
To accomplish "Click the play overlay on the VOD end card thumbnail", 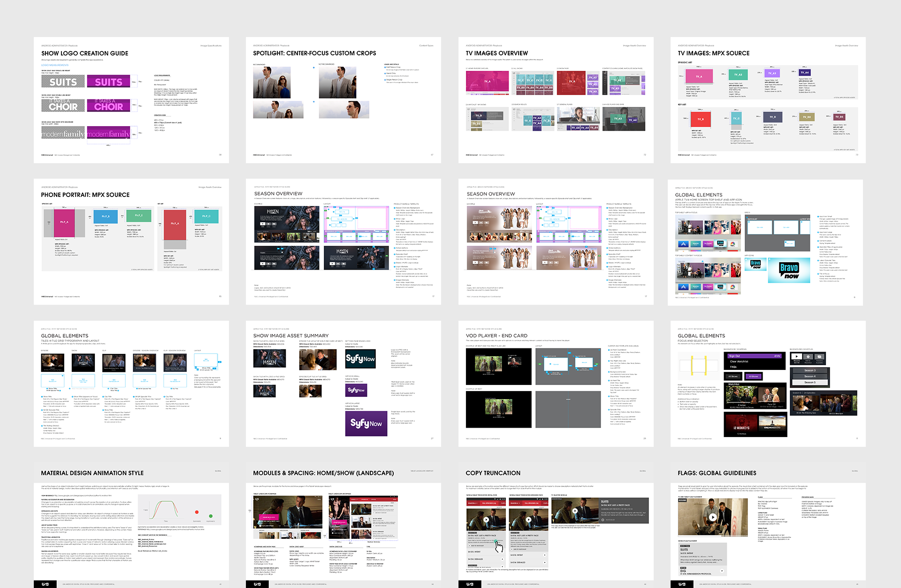I will [x=489, y=364].
